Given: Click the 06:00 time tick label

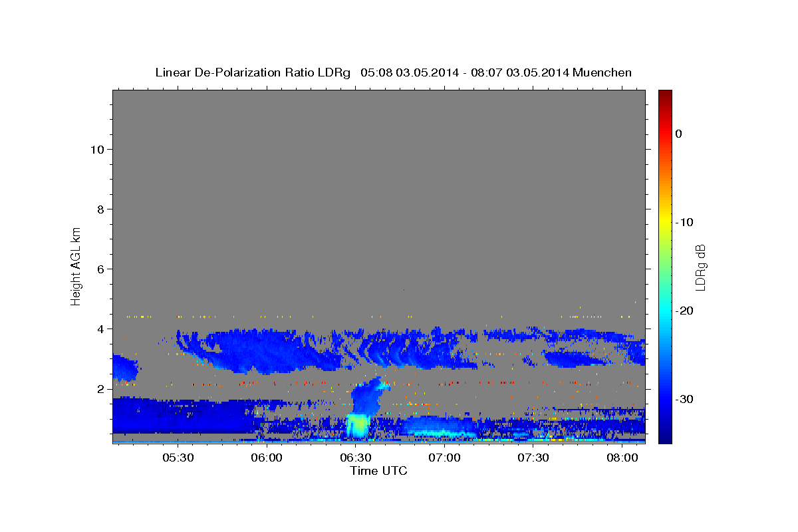Looking at the screenshot, I should click(267, 458).
